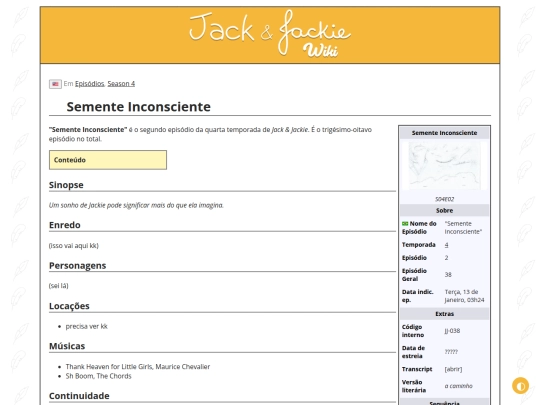The height and width of the screenshot is (405, 540).
Task: Click the 'precisa ver kk' list item
Action: point(86,326)
